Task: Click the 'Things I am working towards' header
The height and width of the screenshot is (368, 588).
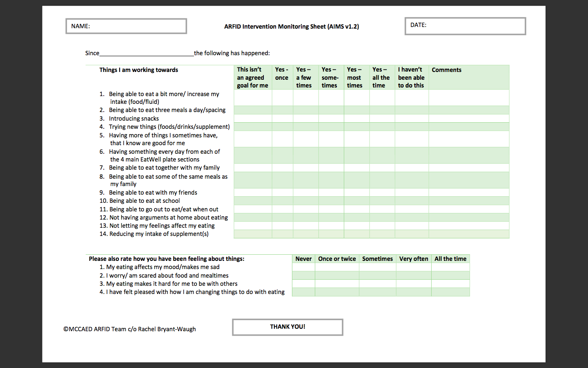Action: (138, 70)
